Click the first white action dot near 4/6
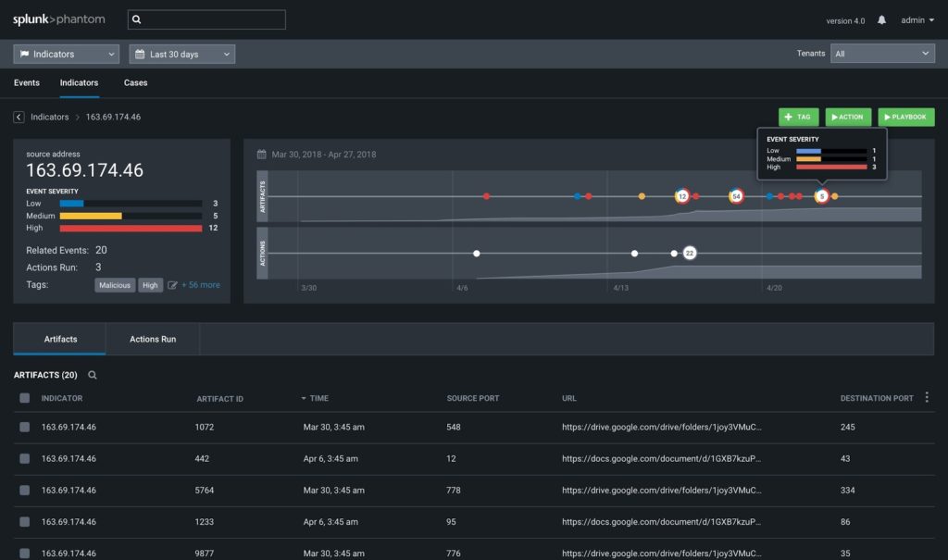The height and width of the screenshot is (560, 948). [477, 254]
